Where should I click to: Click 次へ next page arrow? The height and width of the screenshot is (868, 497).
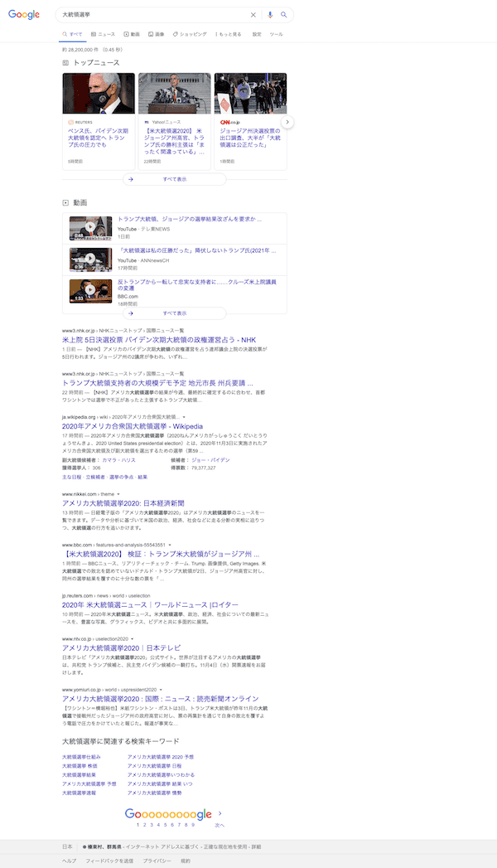220,819
